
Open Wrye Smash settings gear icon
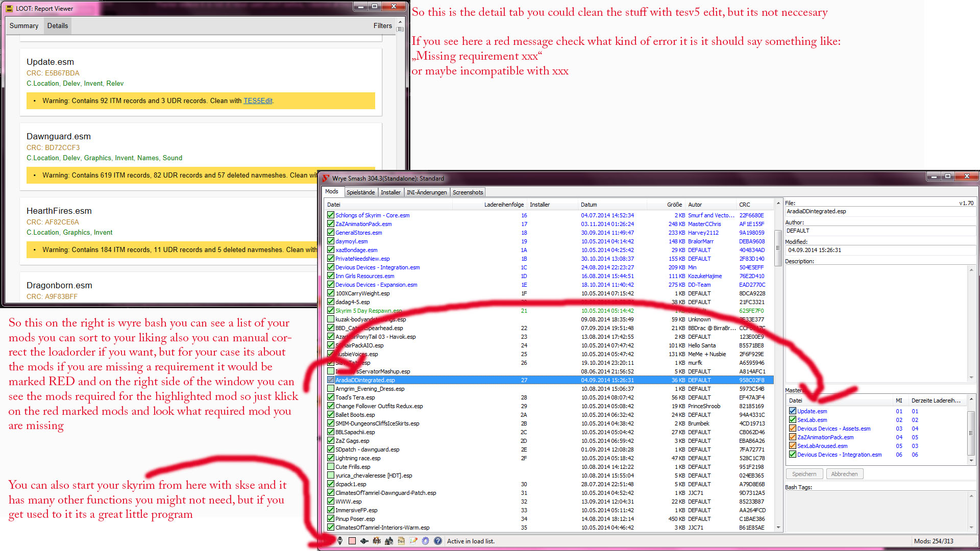426,541
